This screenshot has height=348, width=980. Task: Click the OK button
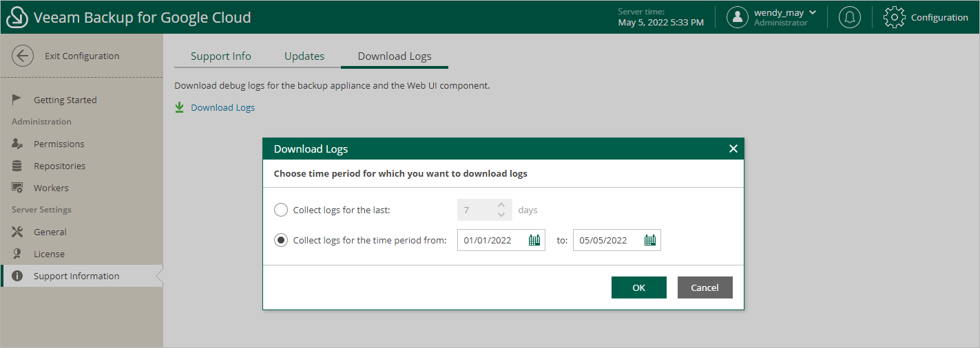(x=639, y=287)
